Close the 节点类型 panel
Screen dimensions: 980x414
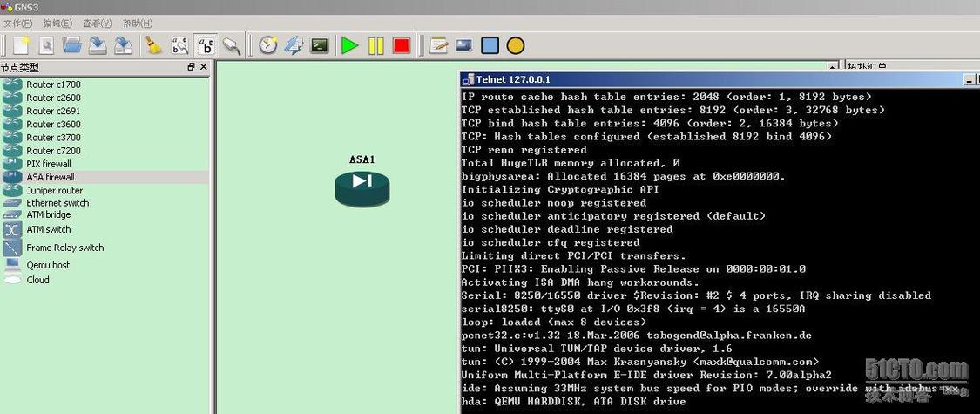(203, 67)
